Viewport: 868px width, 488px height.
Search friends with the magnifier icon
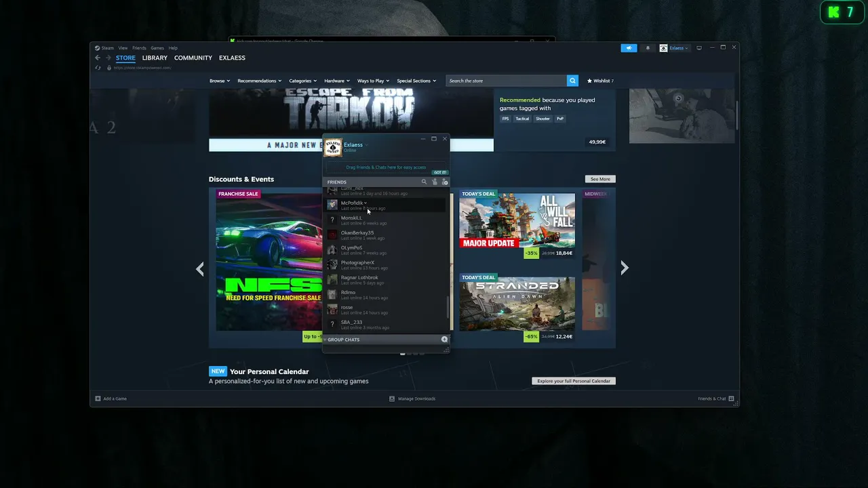click(x=424, y=182)
